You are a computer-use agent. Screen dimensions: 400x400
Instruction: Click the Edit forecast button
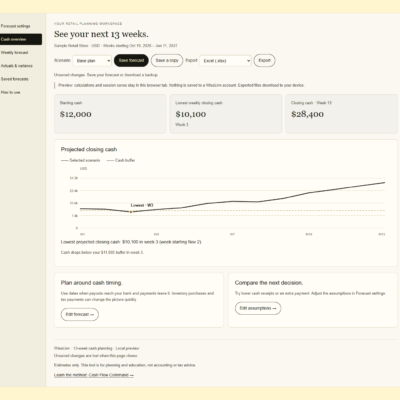coord(80,314)
